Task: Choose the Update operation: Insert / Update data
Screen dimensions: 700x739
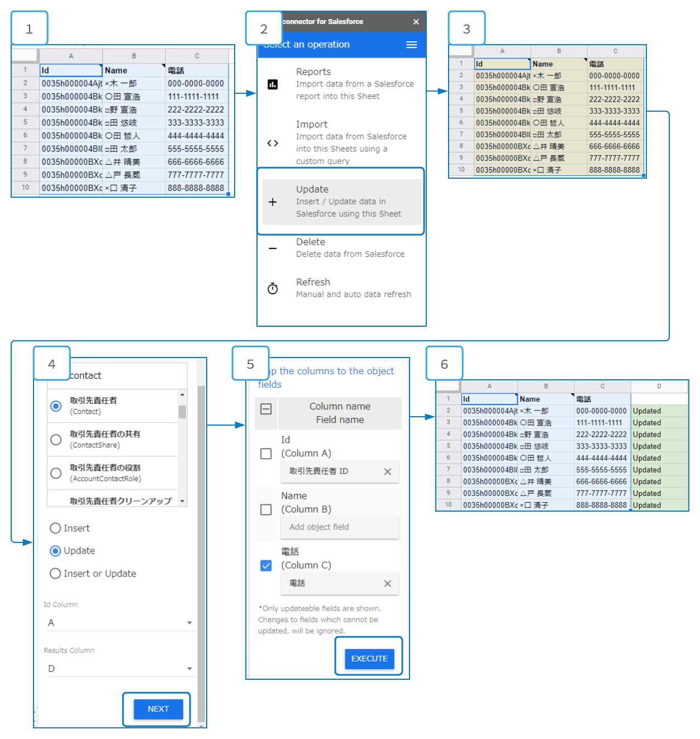Action: pos(342,202)
